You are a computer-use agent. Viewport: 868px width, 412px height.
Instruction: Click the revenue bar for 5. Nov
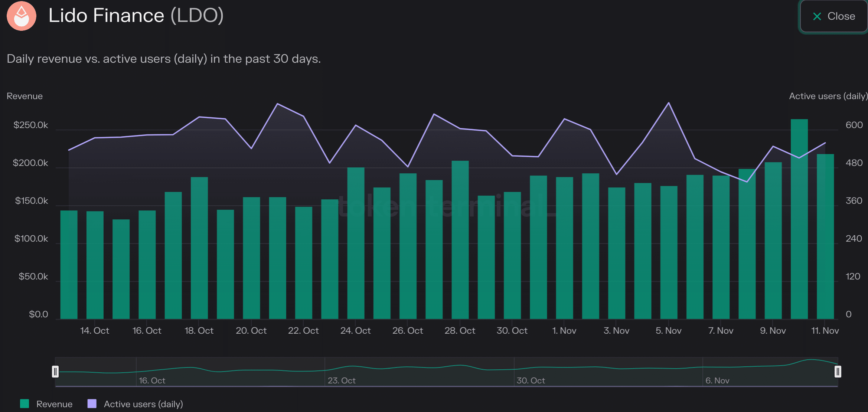pyautogui.click(x=669, y=252)
